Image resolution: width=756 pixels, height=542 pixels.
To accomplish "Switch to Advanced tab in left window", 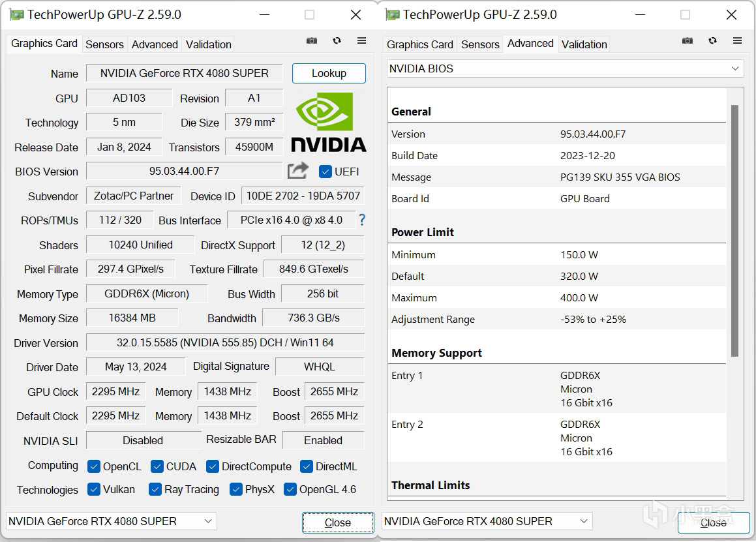I will (155, 44).
